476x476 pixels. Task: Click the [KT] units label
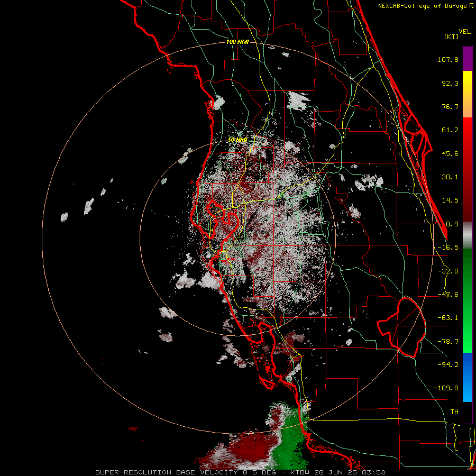452,36
